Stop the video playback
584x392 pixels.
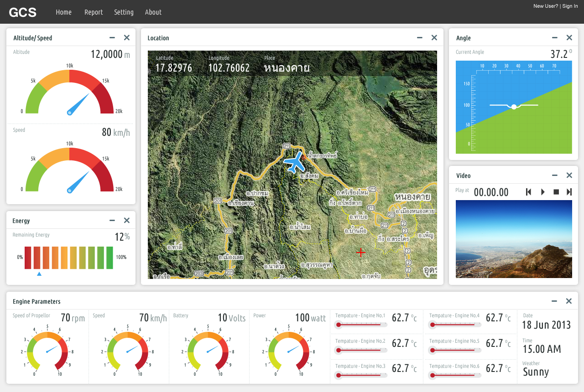pyautogui.click(x=556, y=192)
